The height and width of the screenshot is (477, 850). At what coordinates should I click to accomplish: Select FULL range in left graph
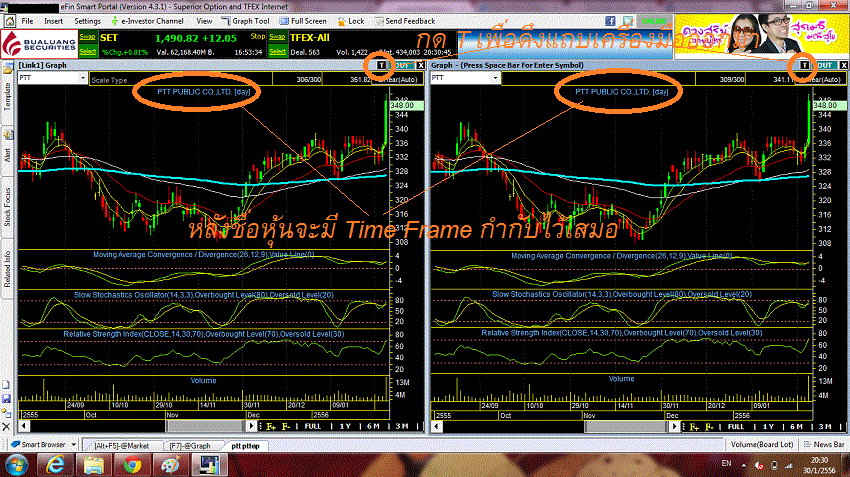tap(313, 427)
